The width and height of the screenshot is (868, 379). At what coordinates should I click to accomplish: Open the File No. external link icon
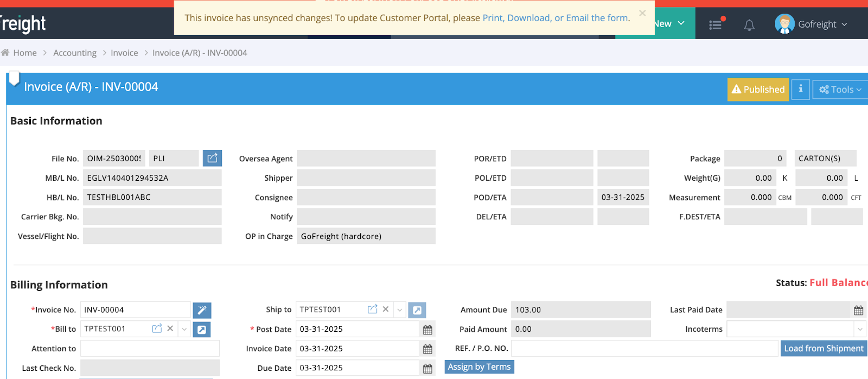212,158
